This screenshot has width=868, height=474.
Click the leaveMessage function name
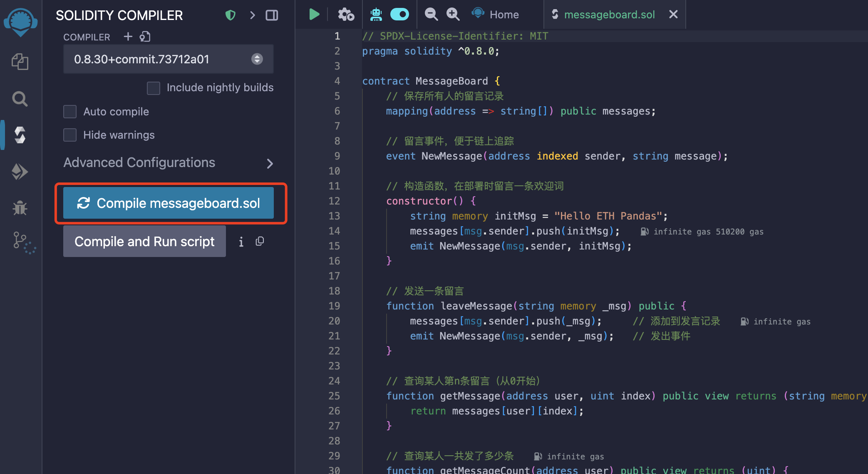[x=476, y=306]
